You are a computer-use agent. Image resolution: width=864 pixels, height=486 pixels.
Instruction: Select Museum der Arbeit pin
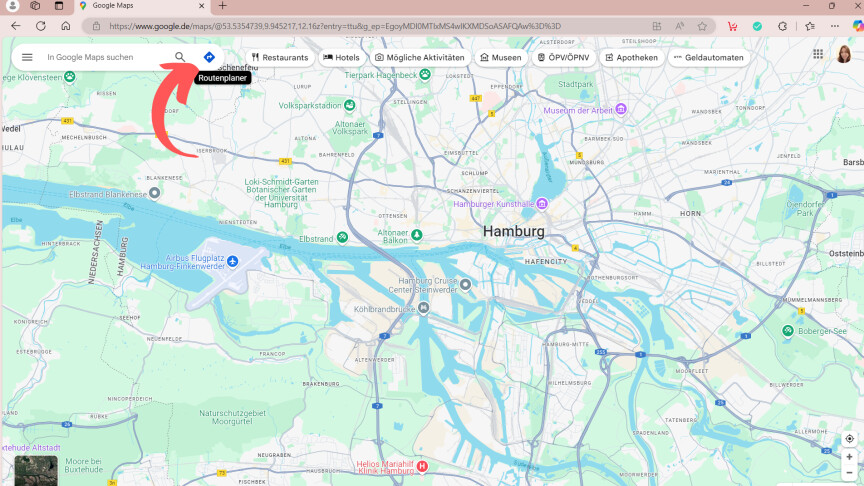(621, 109)
